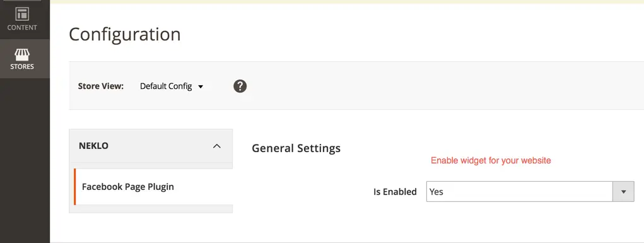Open the Default Config store view switcher
The height and width of the screenshot is (243, 644).
pyautogui.click(x=172, y=86)
